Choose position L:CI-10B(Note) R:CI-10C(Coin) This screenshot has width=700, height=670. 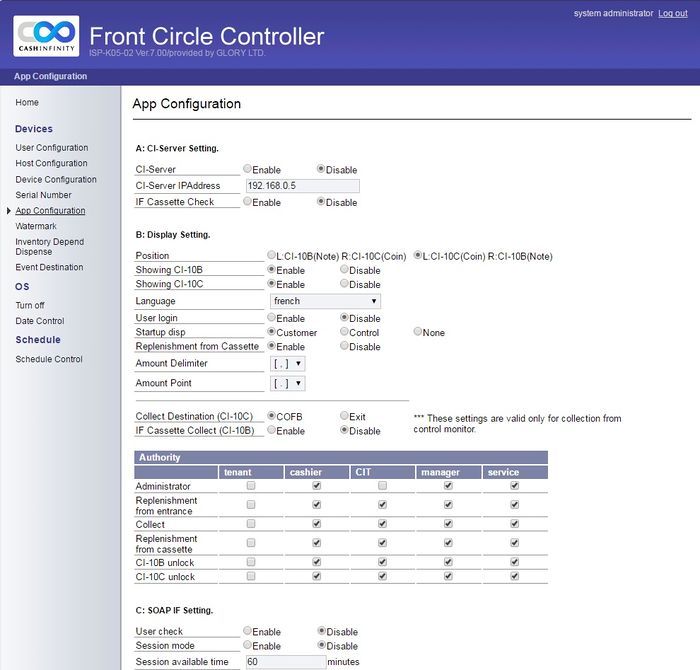tap(271, 255)
